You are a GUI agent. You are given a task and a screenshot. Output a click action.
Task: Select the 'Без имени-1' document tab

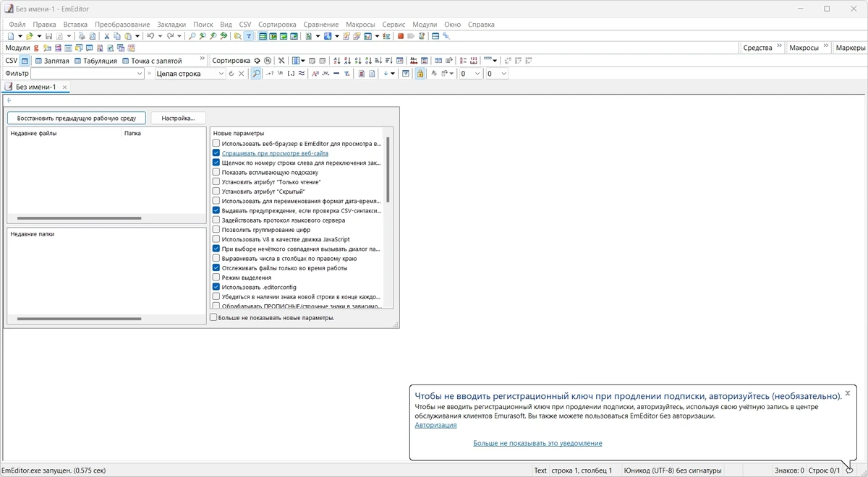(x=35, y=87)
